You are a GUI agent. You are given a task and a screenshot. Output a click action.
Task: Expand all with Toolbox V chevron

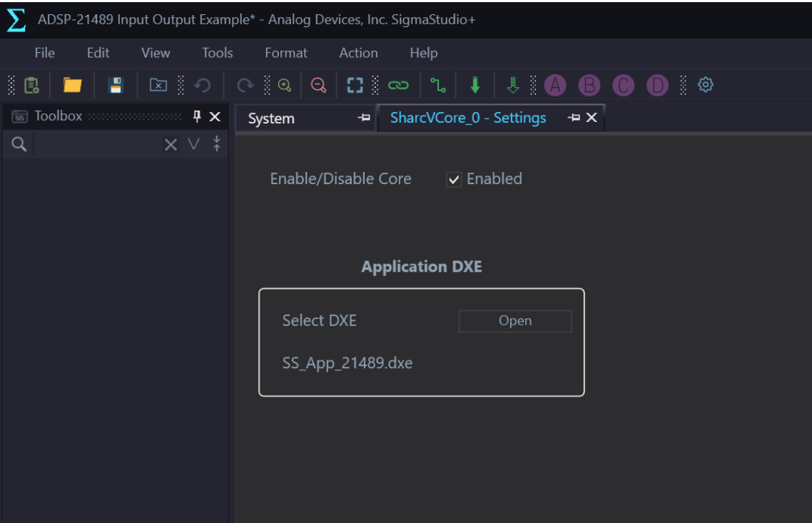193,144
